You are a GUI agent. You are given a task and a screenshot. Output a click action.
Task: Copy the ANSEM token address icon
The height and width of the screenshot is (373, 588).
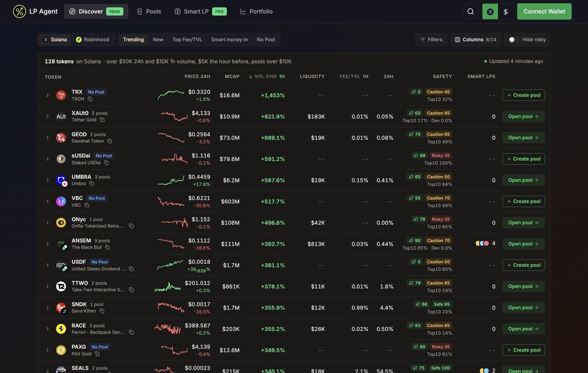pyautogui.click(x=108, y=247)
